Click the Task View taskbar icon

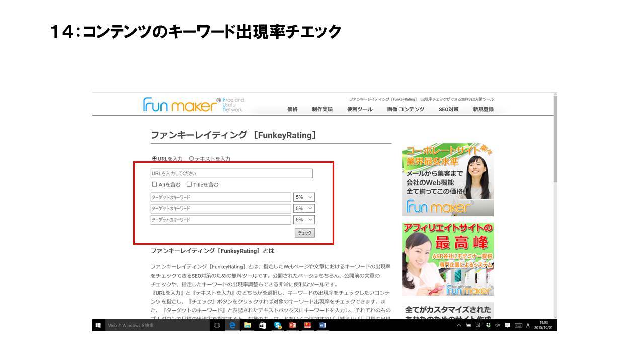click(217, 325)
